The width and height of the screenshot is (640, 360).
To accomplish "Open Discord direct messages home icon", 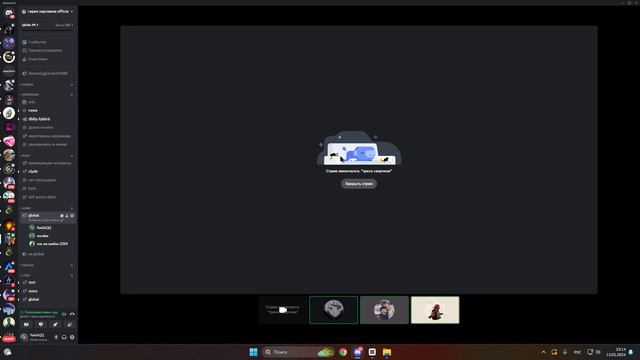I will coord(9,14).
